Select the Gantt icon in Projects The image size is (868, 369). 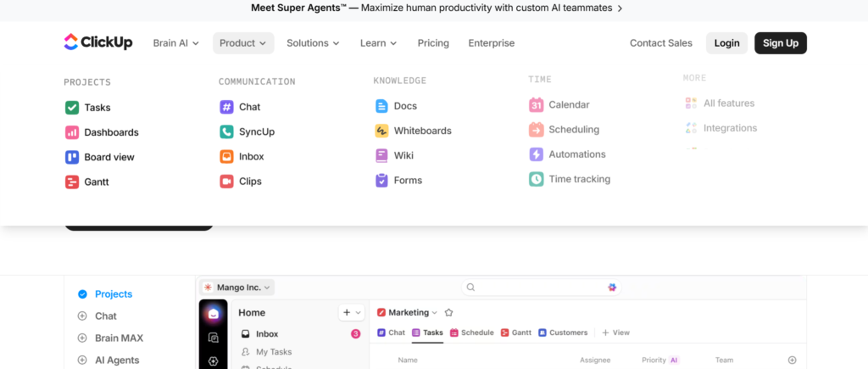72,182
